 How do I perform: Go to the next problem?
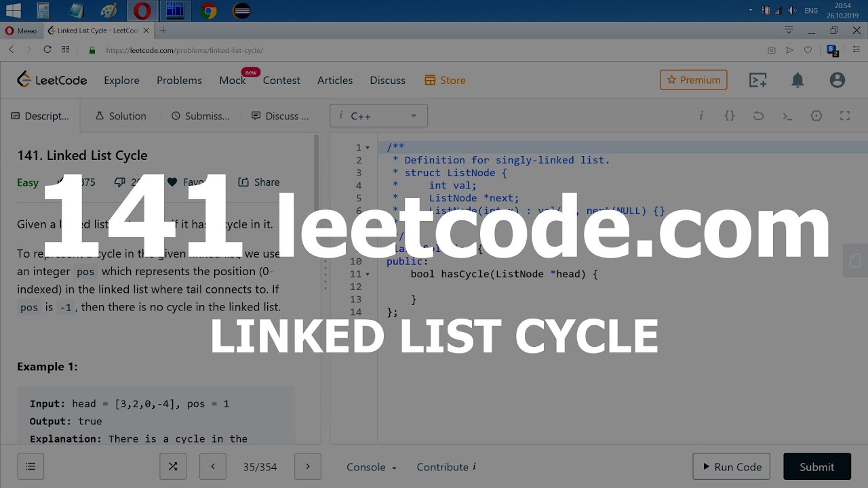pos(308,466)
